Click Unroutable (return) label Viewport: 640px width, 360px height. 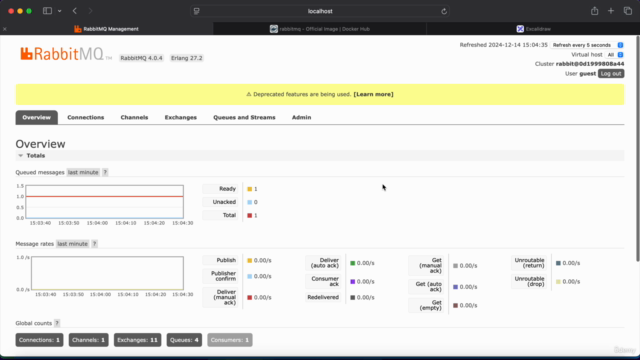point(529,263)
